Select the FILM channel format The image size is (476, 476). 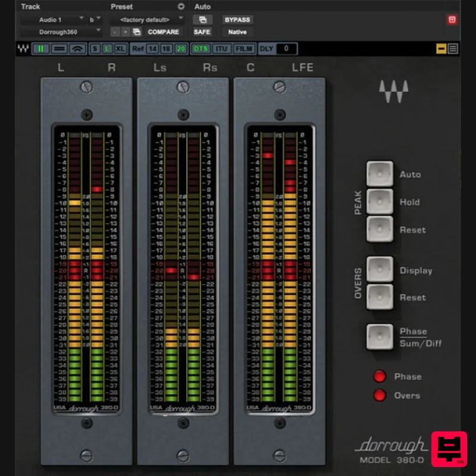click(244, 49)
